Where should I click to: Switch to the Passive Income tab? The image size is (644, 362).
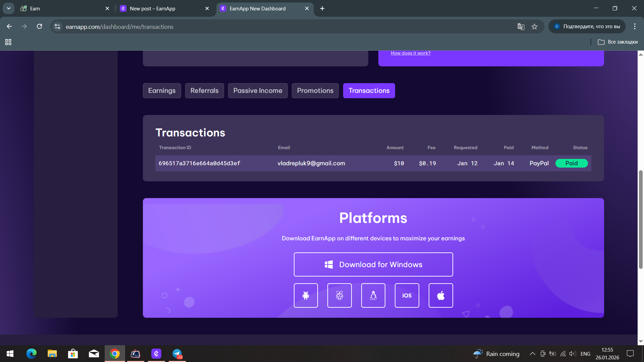[x=258, y=90]
